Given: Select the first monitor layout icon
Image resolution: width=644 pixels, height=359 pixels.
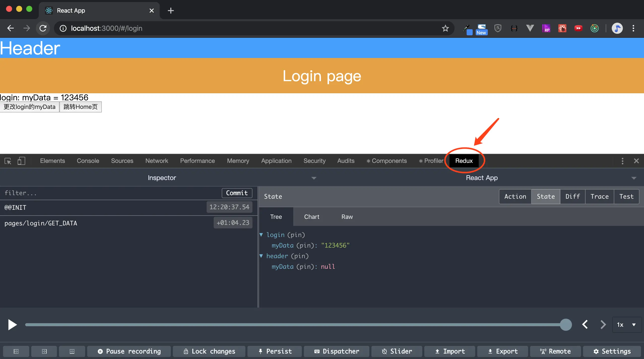Looking at the screenshot, I should (16, 351).
